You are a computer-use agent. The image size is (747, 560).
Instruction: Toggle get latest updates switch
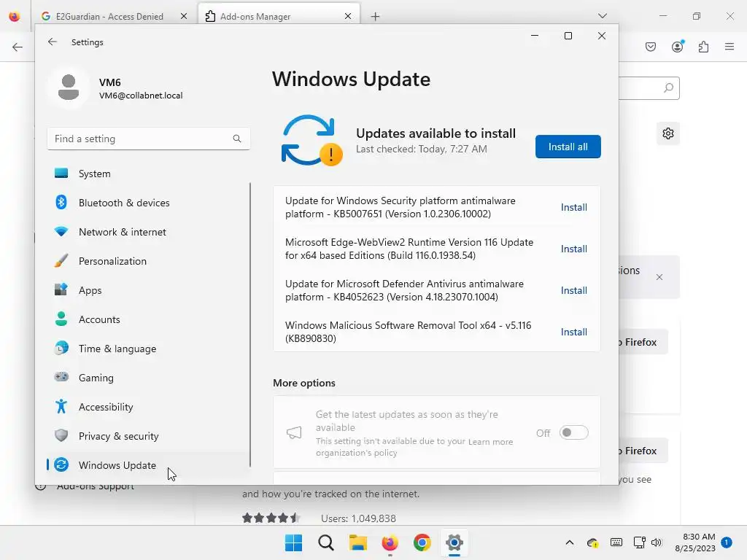pos(573,432)
